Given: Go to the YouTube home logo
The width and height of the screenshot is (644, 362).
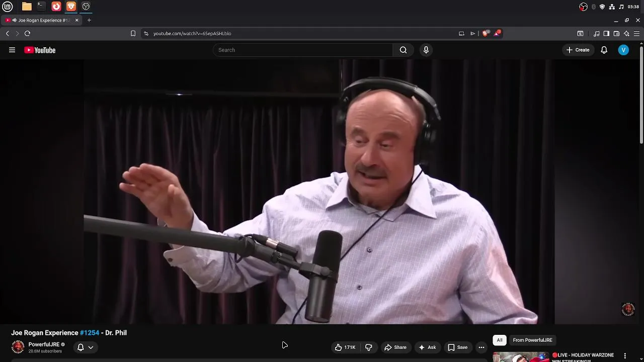Looking at the screenshot, I should pos(40,50).
